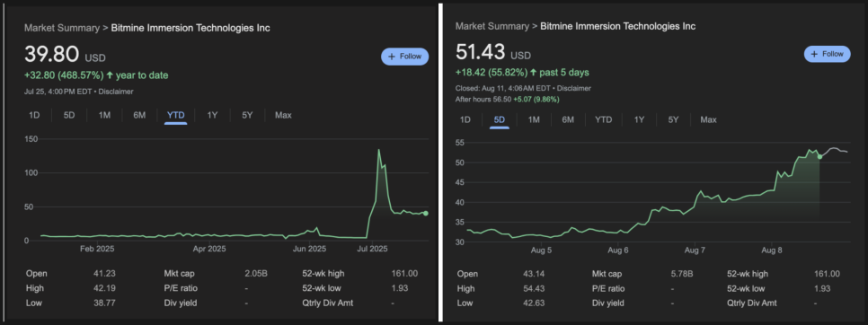Screen dimensions: 868x325
Task: Click the +18.42 (55.82%) past 5 days change
Action: [x=522, y=73]
